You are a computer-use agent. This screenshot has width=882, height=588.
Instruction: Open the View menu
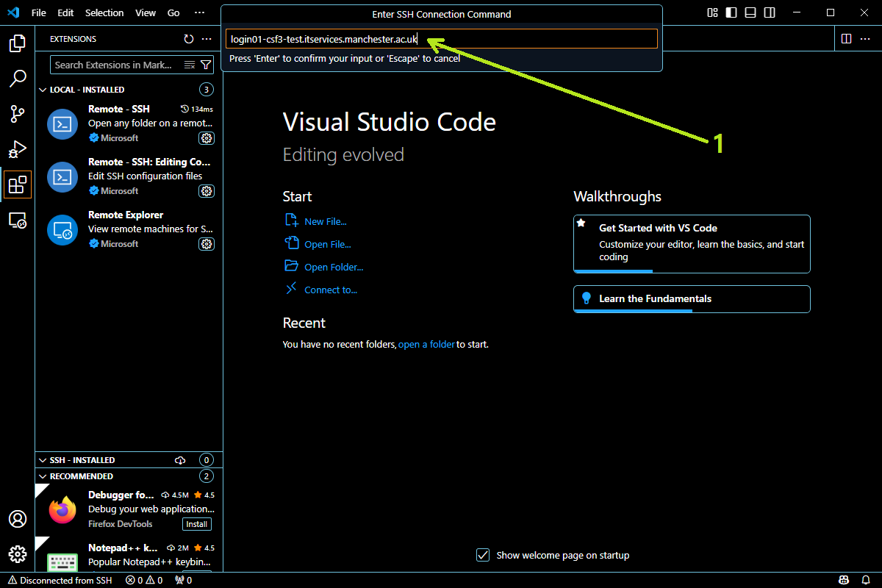[146, 13]
